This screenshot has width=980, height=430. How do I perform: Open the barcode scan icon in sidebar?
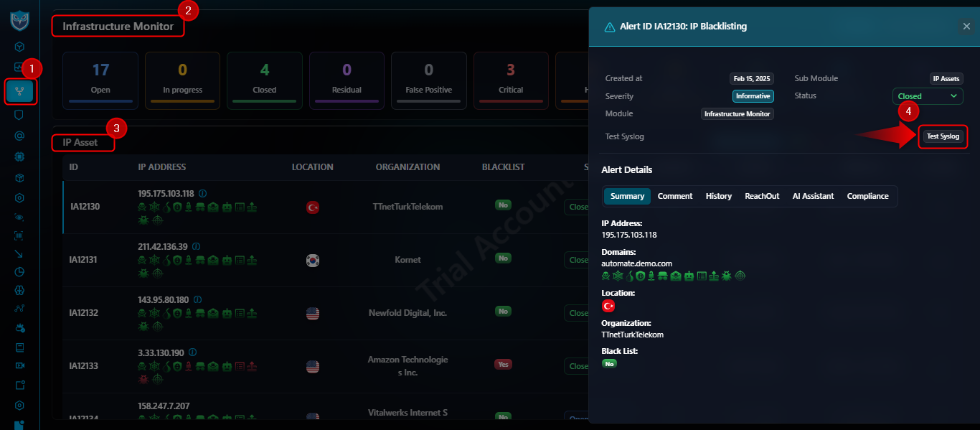(x=19, y=235)
